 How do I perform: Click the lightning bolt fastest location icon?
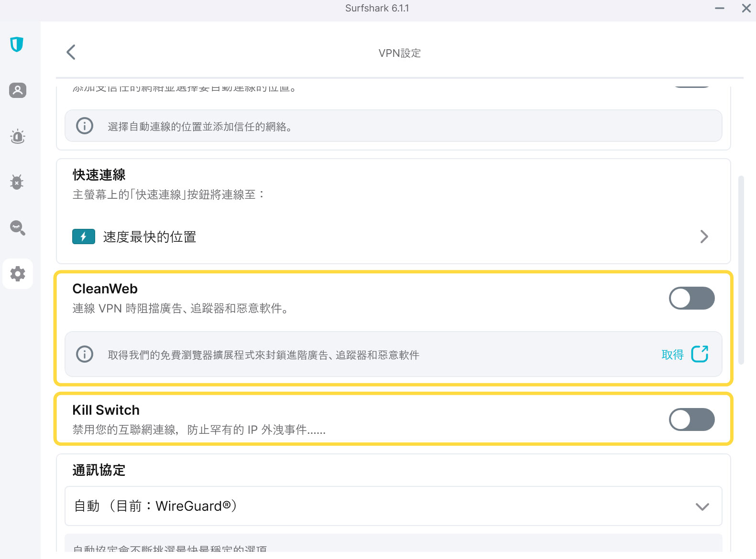point(84,236)
